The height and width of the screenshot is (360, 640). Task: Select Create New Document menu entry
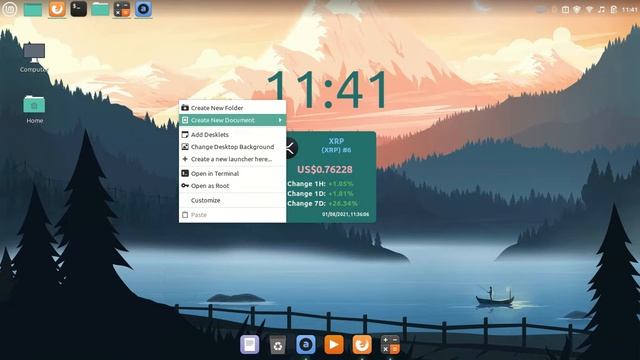point(232,120)
